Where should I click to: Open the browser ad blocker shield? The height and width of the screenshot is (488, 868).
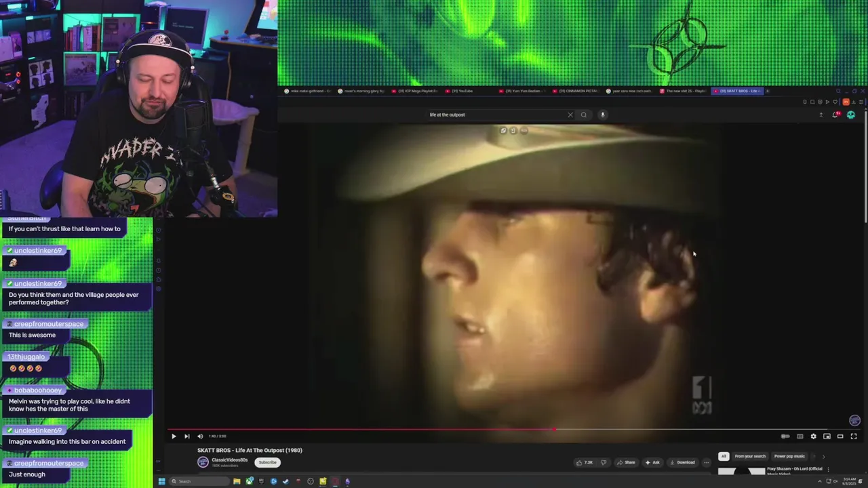[820, 102]
